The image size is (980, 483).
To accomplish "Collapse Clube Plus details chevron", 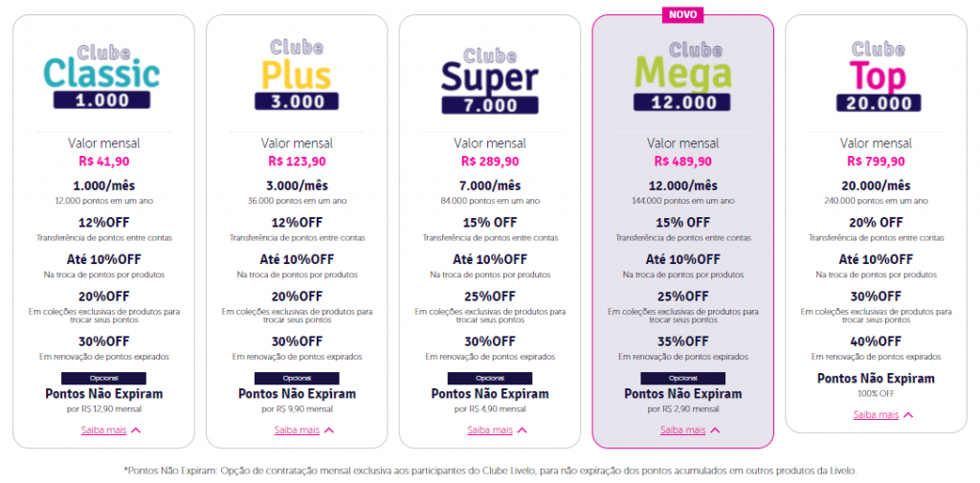I will click(329, 430).
